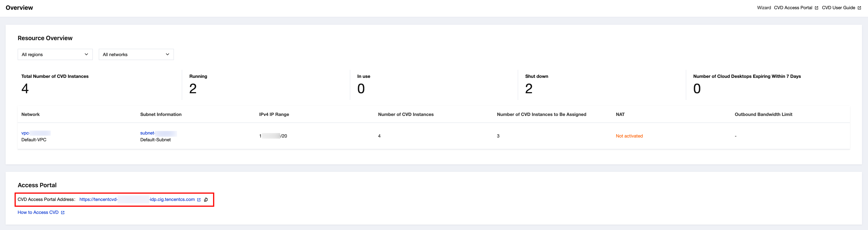Open the vpc network ID link

click(x=35, y=133)
